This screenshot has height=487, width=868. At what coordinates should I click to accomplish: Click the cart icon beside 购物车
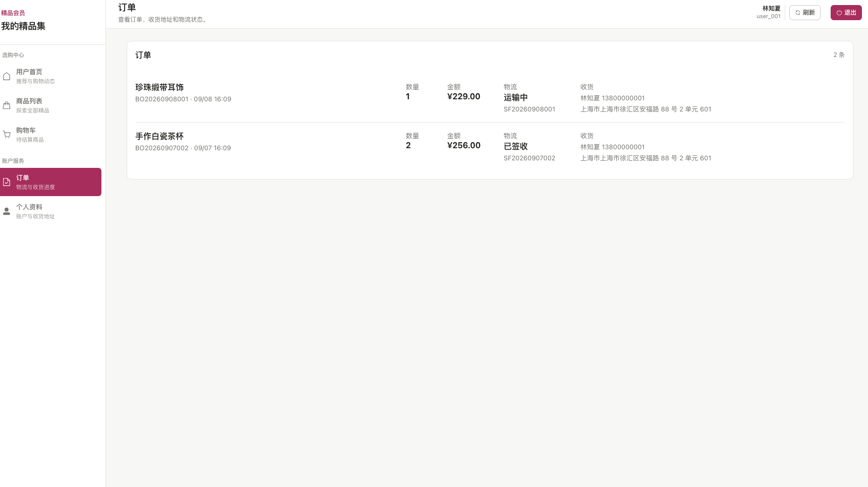click(7, 135)
